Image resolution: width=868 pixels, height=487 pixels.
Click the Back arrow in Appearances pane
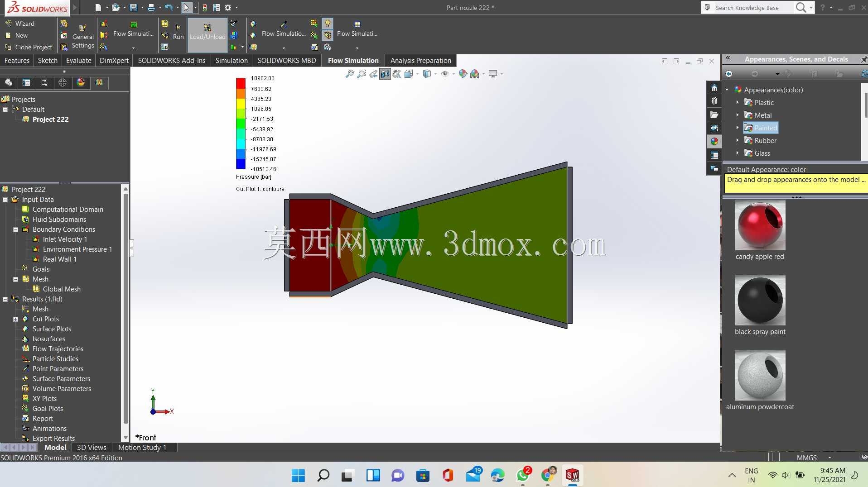click(729, 74)
